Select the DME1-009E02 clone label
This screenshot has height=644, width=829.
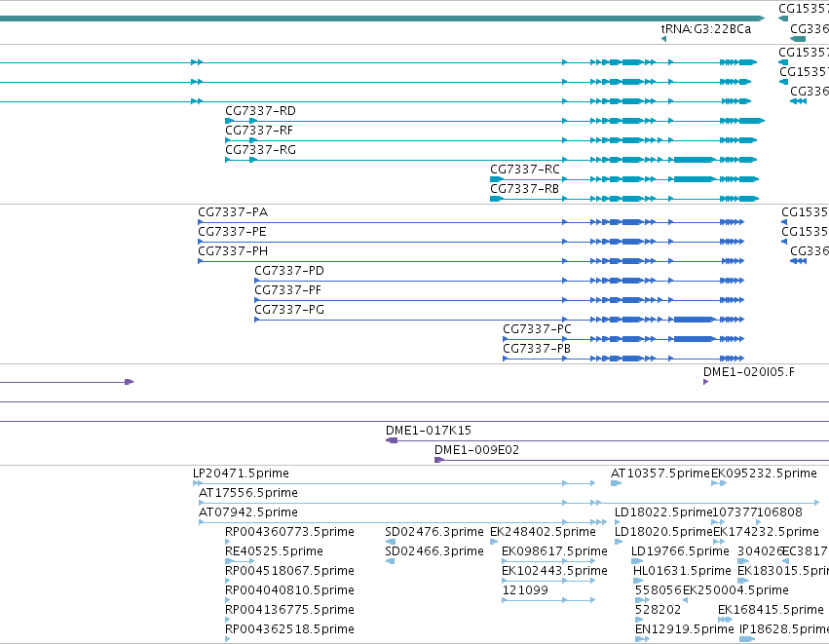476,450
